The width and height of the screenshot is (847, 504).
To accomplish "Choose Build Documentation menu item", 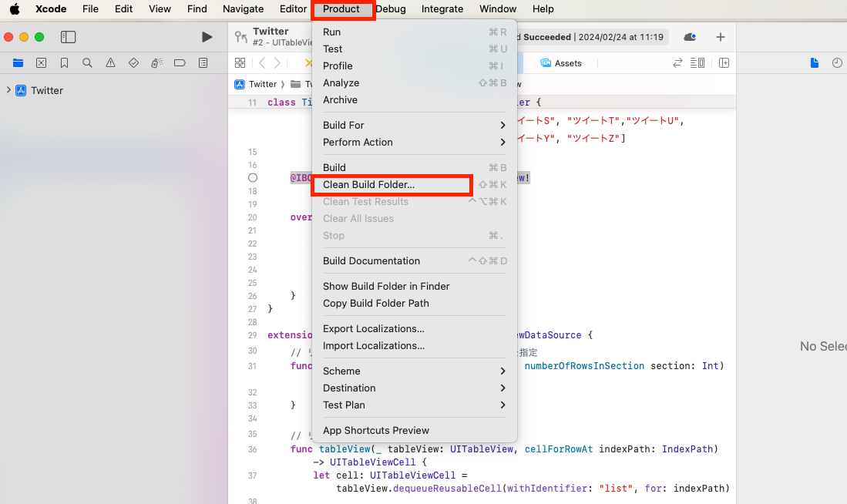I will point(415,260).
